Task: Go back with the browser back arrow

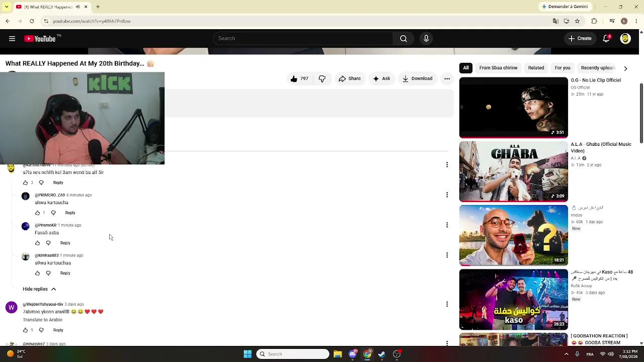Action: (x=8, y=21)
